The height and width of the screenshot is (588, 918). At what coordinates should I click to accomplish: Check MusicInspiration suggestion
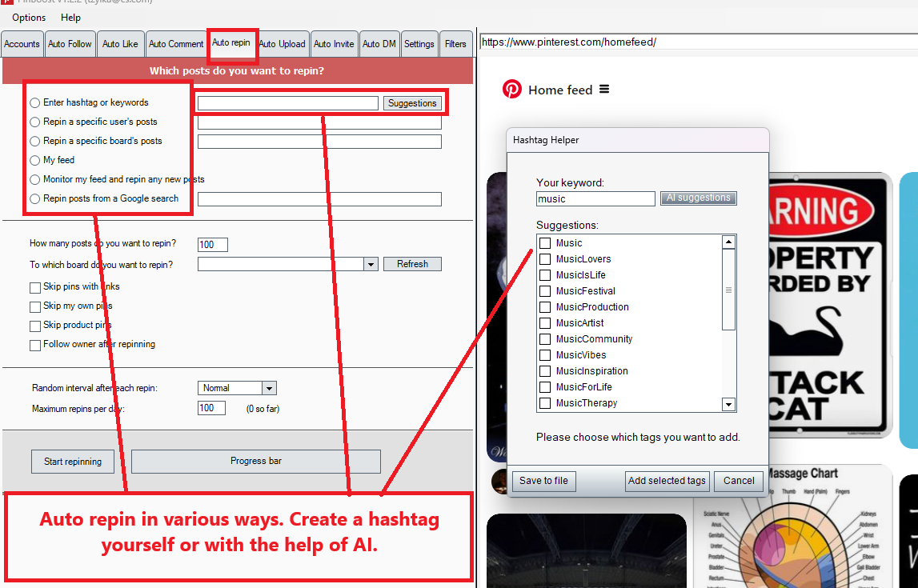tap(545, 371)
